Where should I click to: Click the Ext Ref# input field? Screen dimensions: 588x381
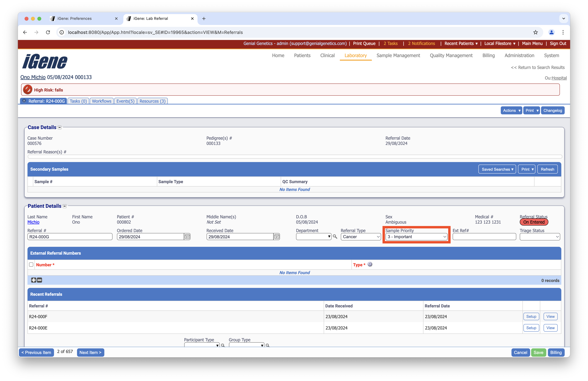[484, 237]
